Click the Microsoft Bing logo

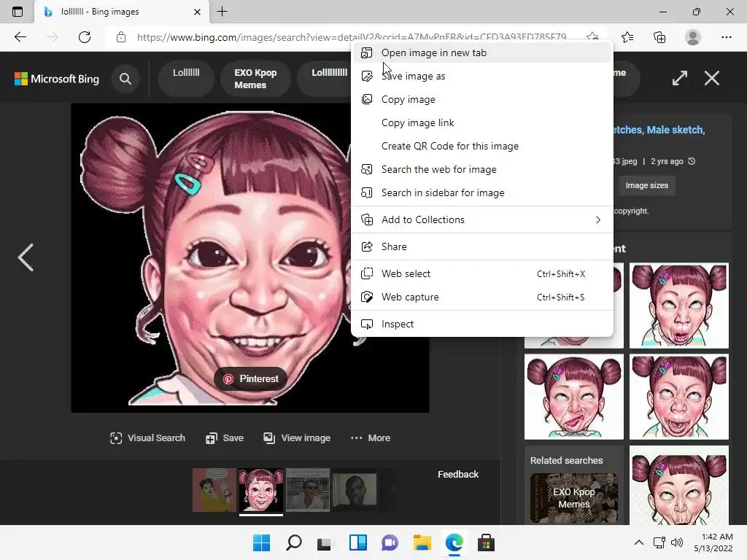pyautogui.click(x=57, y=79)
